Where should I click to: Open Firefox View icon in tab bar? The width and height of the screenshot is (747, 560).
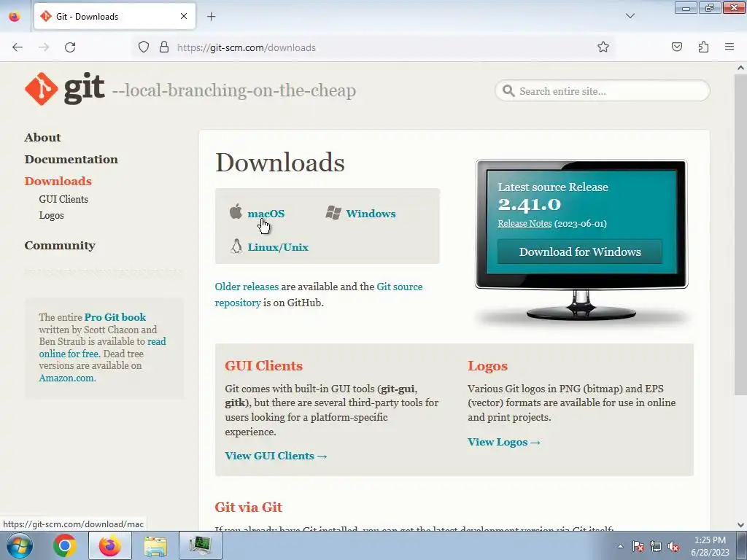point(15,17)
